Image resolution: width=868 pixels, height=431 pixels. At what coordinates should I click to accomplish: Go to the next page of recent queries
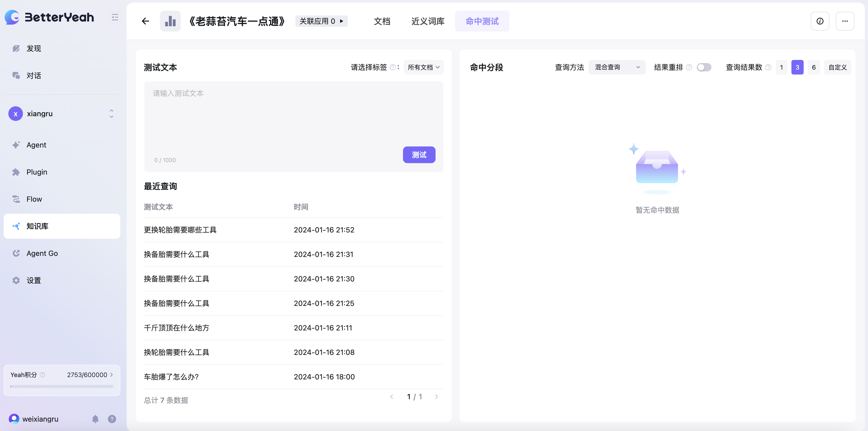436,397
